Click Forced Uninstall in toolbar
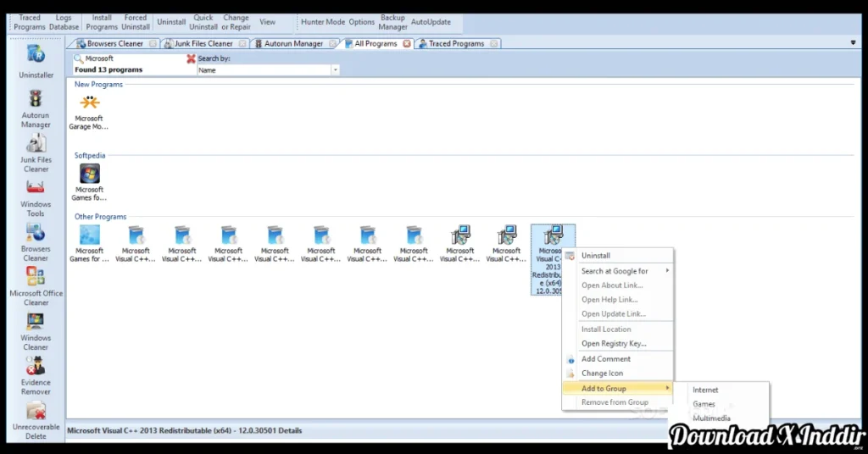Viewport: 868px width, 454px height. click(136, 22)
